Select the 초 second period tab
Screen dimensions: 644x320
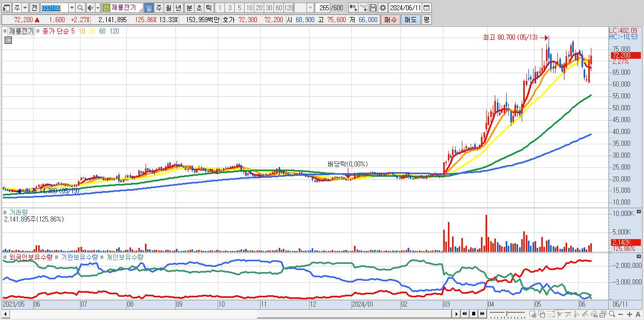coord(199,8)
